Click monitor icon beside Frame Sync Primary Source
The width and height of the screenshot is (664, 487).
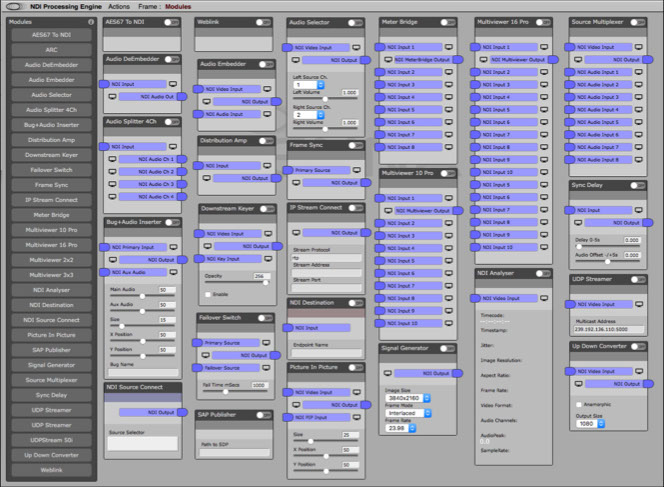point(357,170)
